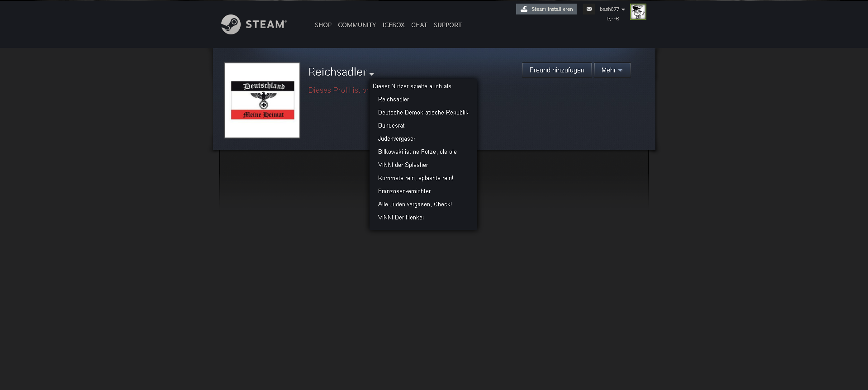
Task: Open the envelope notifications icon
Action: click(x=588, y=9)
